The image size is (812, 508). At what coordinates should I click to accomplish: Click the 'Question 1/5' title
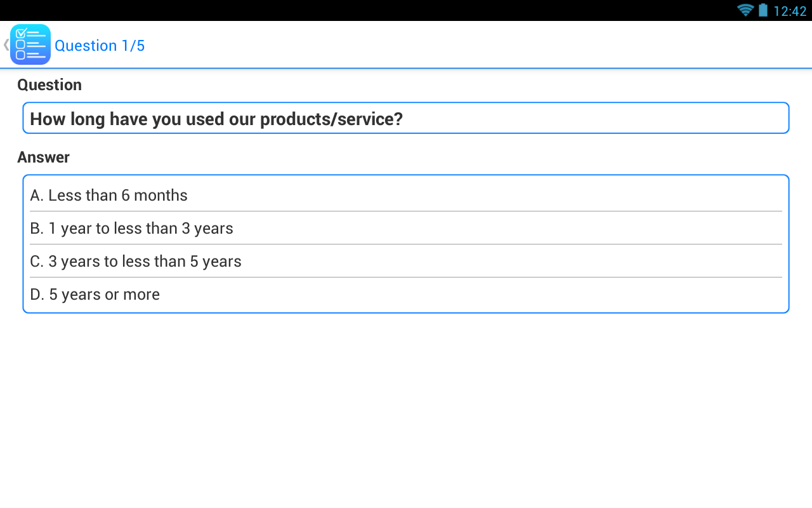tap(99, 45)
